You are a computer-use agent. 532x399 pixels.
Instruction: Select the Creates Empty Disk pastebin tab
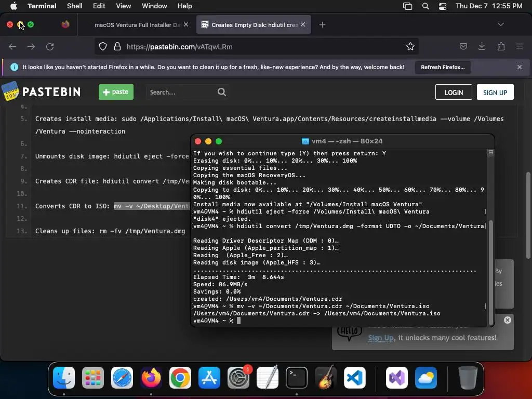click(x=254, y=25)
